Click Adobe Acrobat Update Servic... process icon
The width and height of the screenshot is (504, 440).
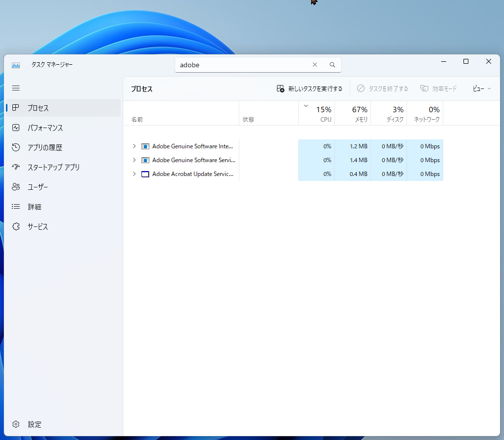(145, 174)
